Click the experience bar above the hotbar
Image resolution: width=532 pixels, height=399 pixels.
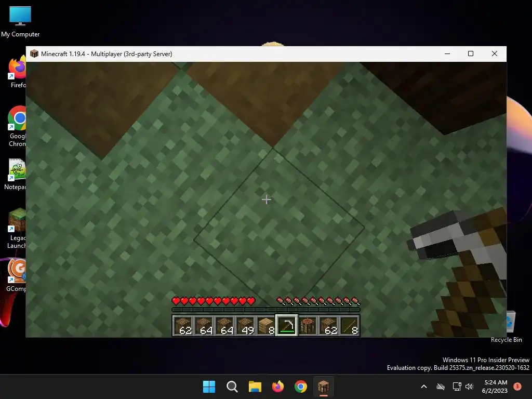point(266,310)
